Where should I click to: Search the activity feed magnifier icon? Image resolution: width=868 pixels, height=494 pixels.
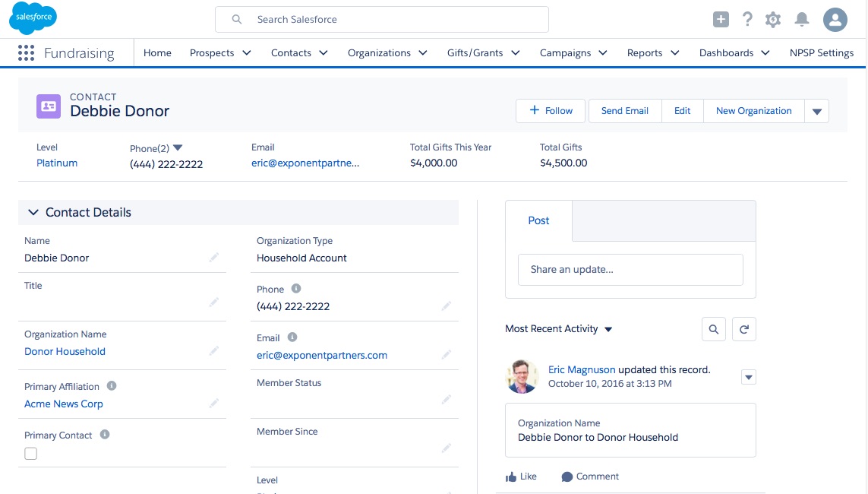(x=714, y=329)
